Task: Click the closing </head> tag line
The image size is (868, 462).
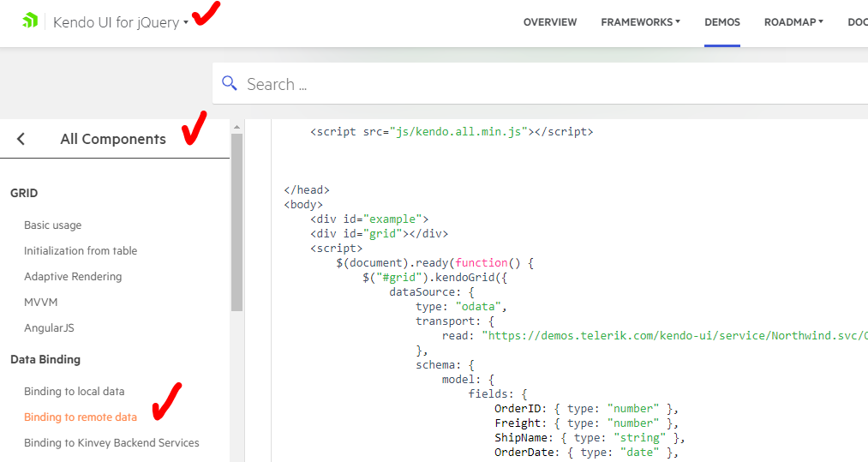Action: click(307, 190)
